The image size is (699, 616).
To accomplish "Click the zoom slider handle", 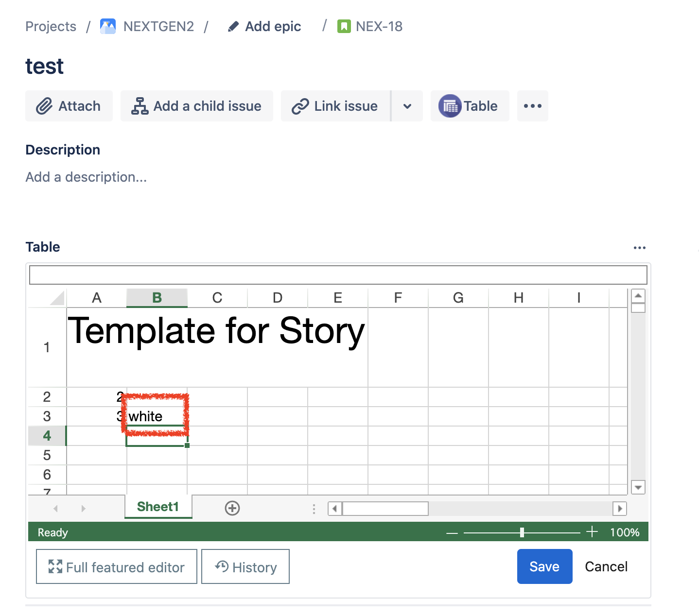I will coord(523,532).
